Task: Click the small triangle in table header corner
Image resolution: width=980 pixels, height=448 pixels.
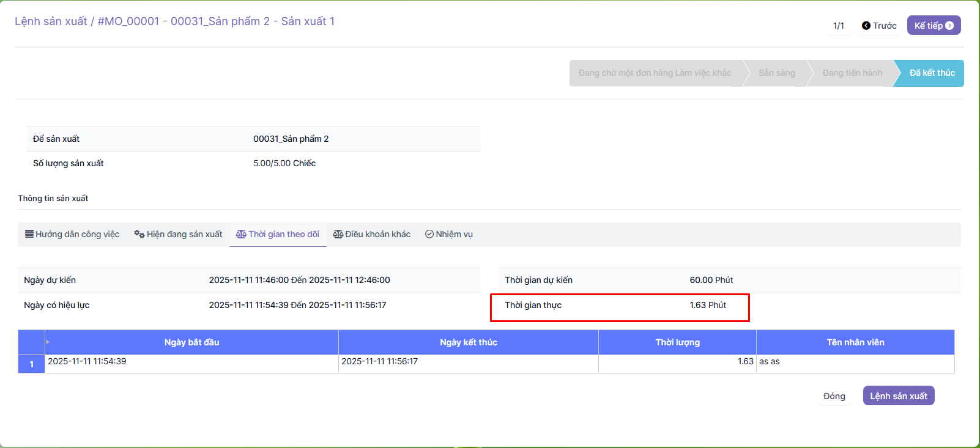Action: (x=48, y=342)
